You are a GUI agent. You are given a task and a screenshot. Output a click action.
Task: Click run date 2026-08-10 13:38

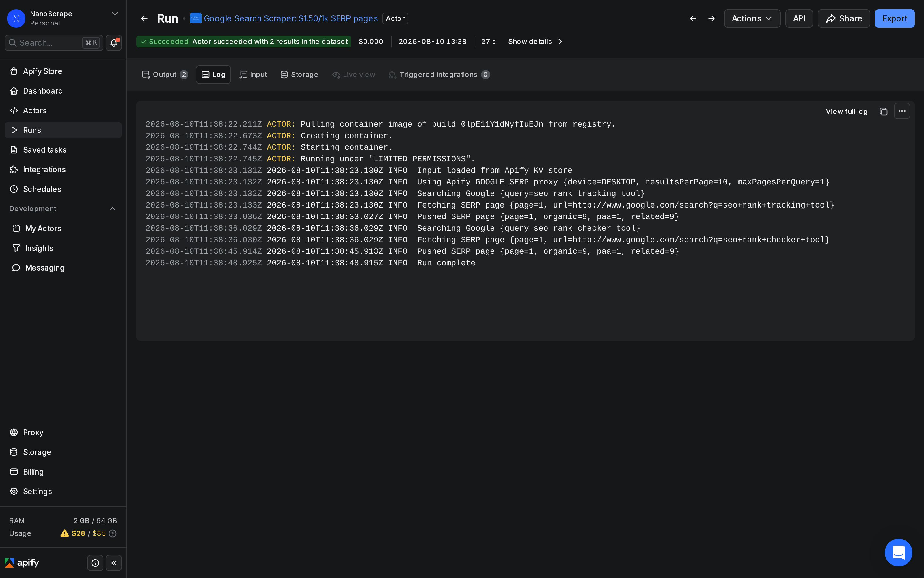(x=432, y=41)
